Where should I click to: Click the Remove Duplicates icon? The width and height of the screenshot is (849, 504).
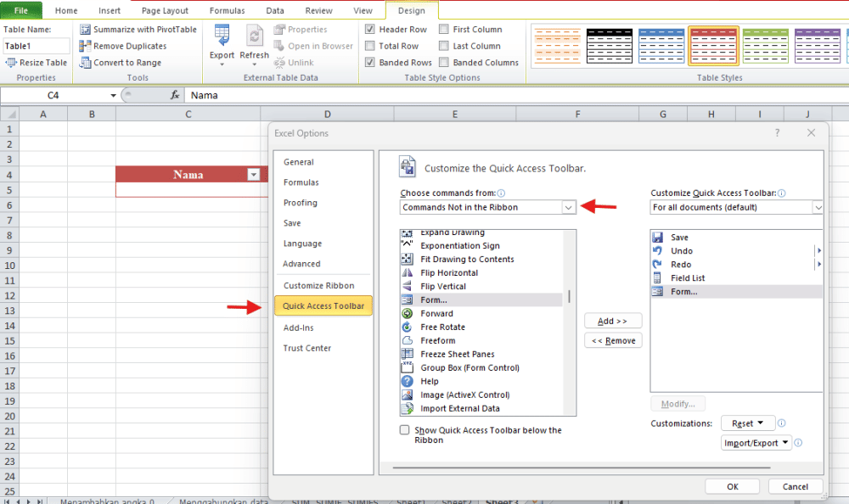[86, 46]
